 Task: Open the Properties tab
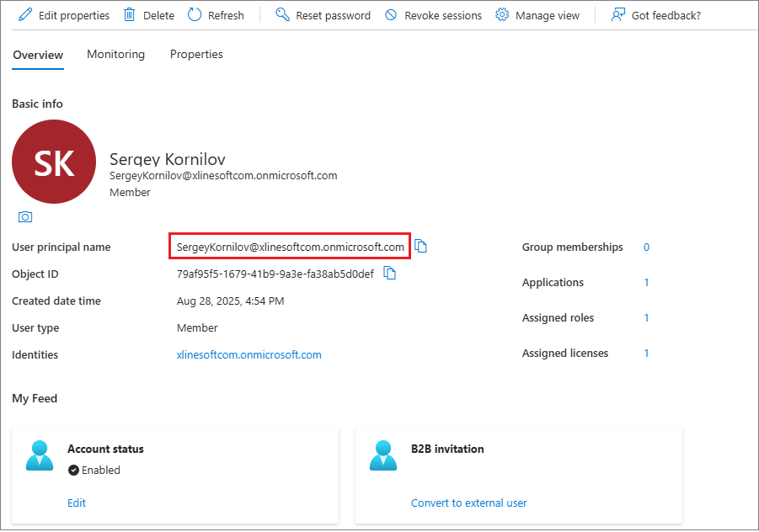(196, 54)
